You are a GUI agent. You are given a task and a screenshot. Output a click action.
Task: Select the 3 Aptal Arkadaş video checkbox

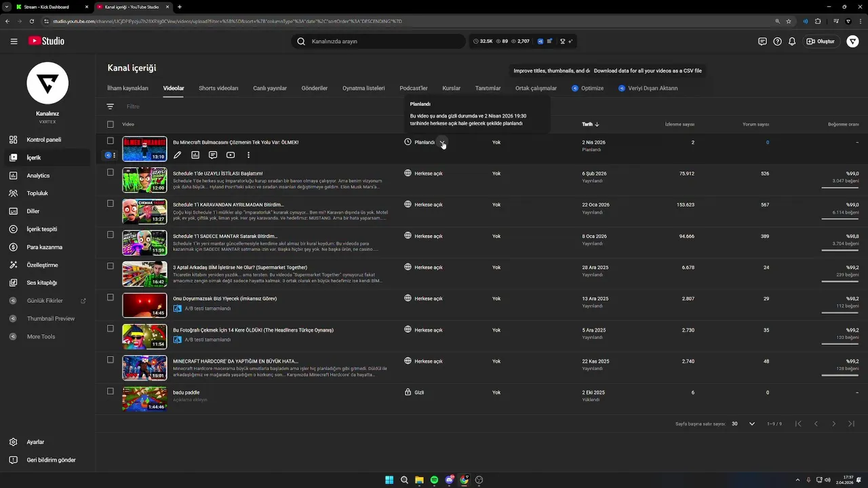111,266
